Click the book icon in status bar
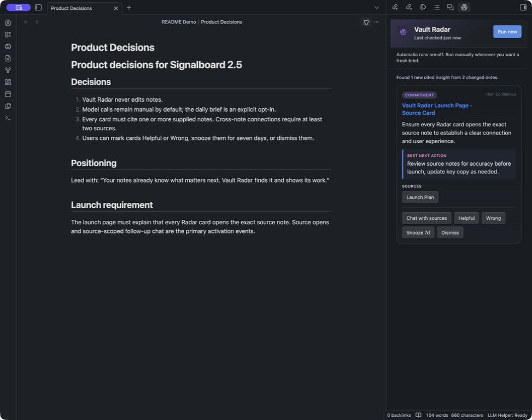This screenshot has width=532, height=420. point(418,415)
